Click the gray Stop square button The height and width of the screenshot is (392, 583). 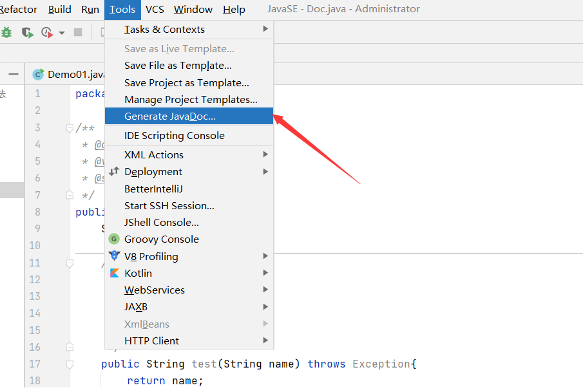[78, 32]
